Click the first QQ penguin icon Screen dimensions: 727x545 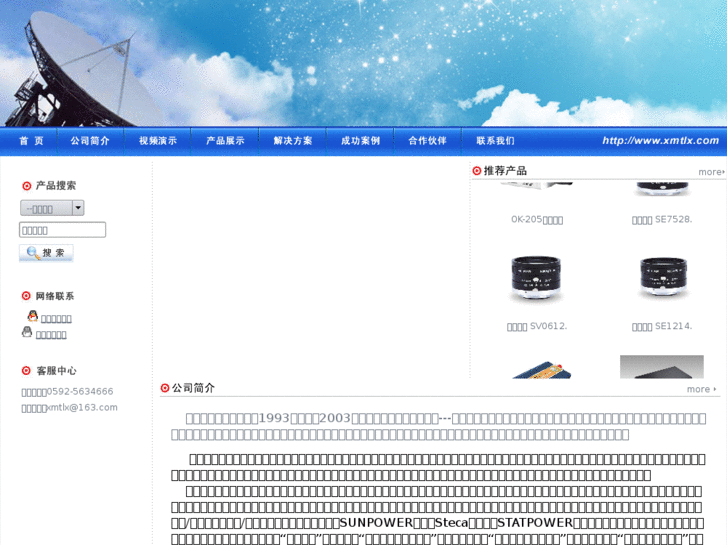[32, 316]
